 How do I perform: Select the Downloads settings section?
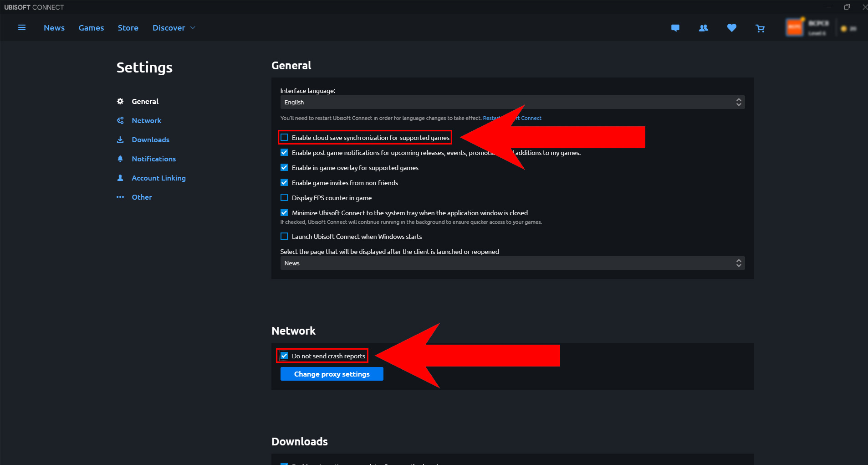click(150, 139)
